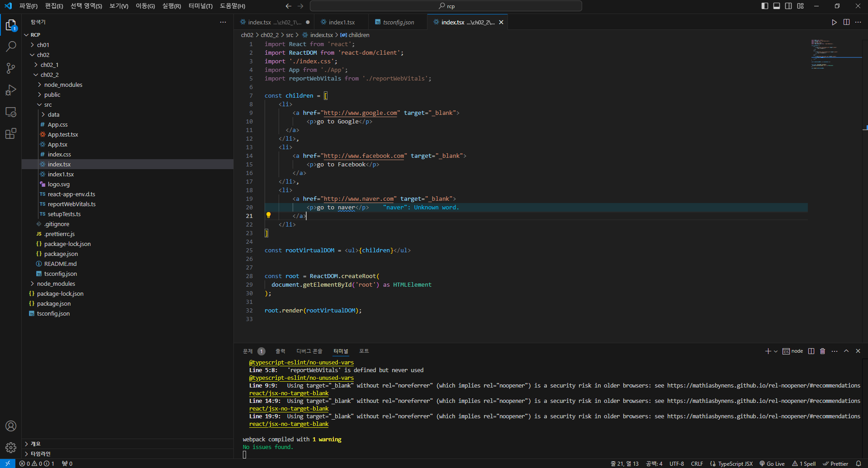Open the 터미널(T) menu

point(200,6)
